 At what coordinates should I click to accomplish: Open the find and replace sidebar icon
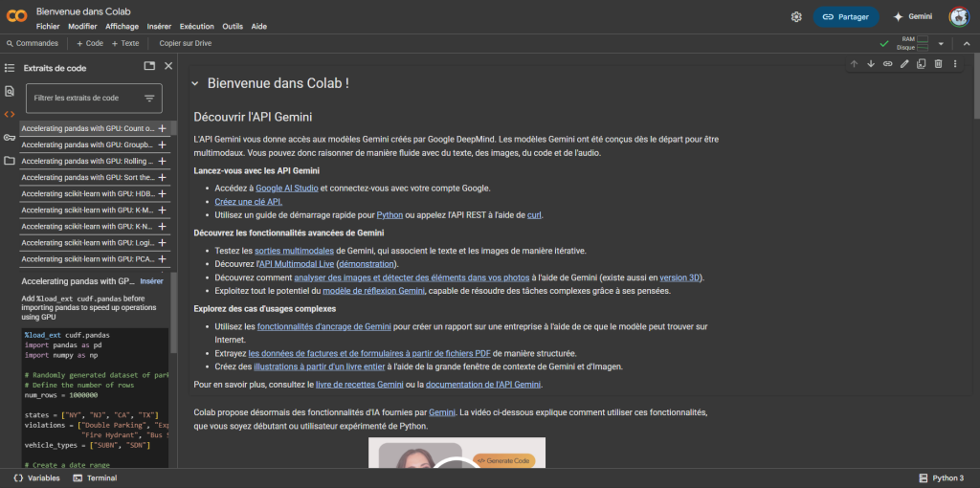[10, 91]
